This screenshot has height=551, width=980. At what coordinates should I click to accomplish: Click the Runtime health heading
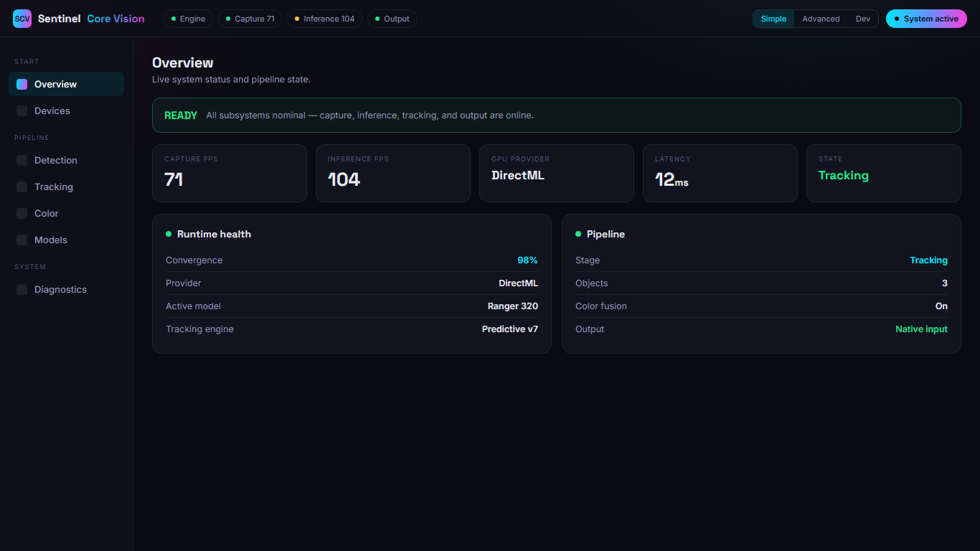[214, 234]
